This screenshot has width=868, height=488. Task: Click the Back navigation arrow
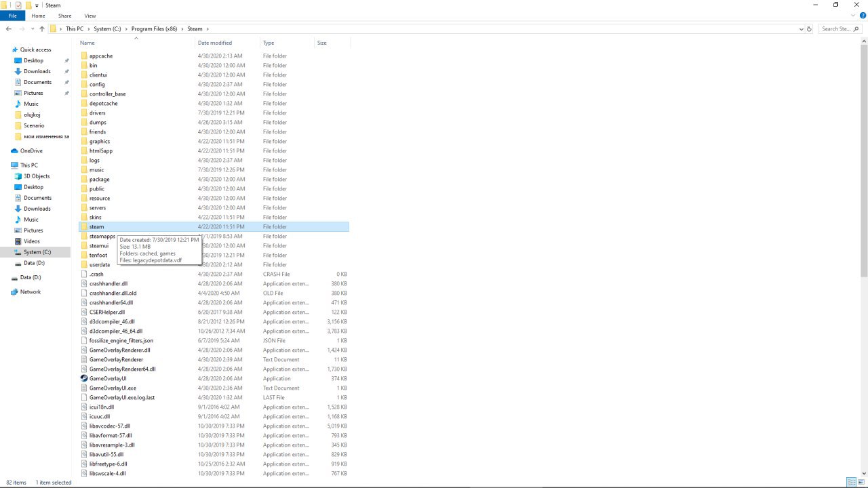pos(8,29)
